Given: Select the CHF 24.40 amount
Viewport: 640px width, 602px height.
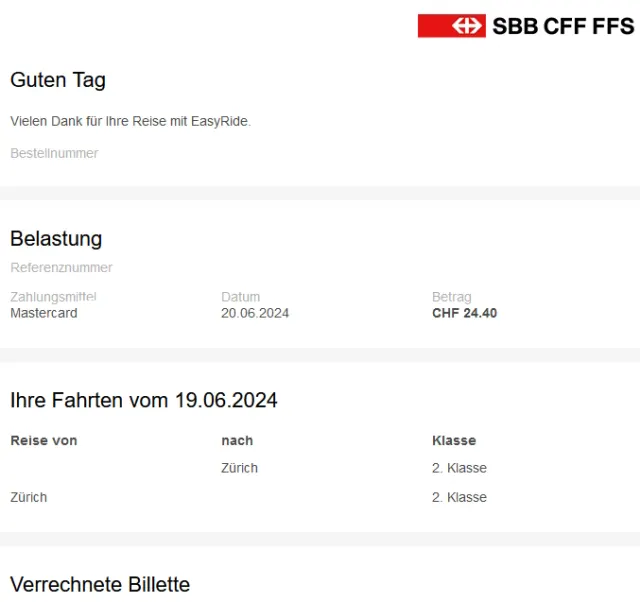Looking at the screenshot, I should 464,313.
